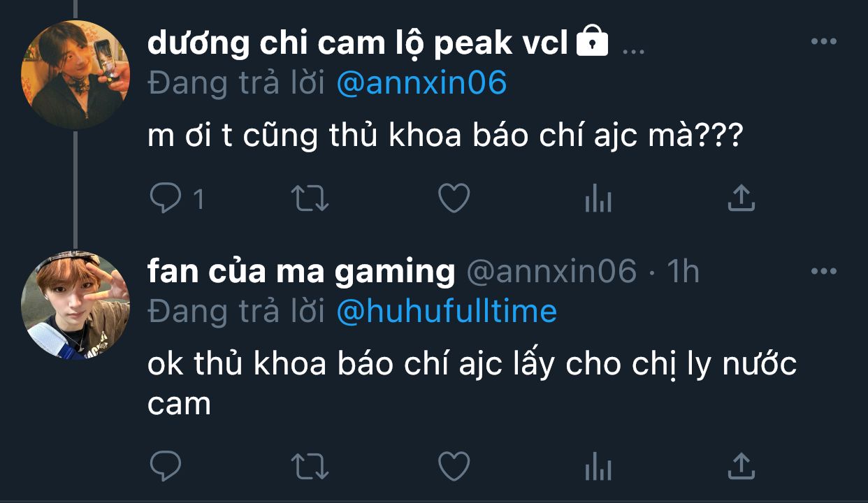Retweet the tweet from dương chi cam lộ

(x=310, y=199)
